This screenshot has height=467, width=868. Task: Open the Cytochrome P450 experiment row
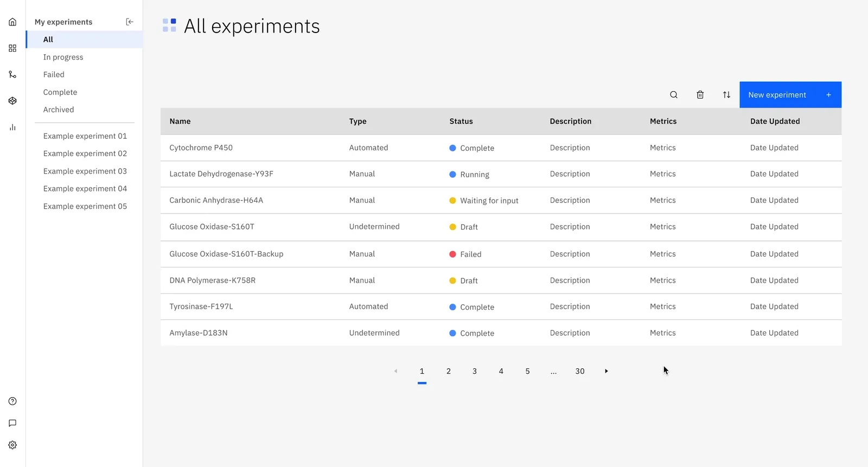[x=501, y=148]
